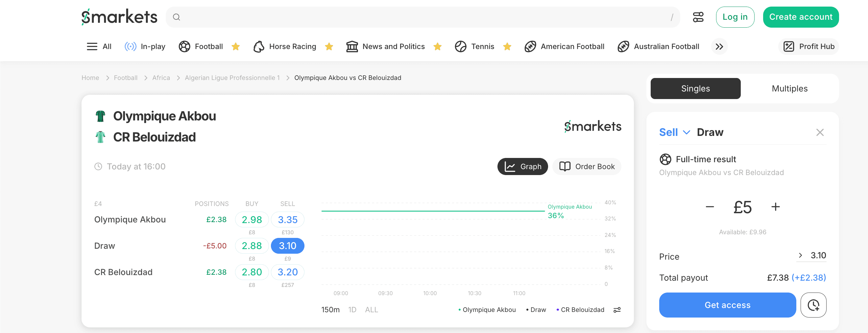The image size is (868, 333).
Task: Go to Football breadcrumb
Action: (126, 78)
